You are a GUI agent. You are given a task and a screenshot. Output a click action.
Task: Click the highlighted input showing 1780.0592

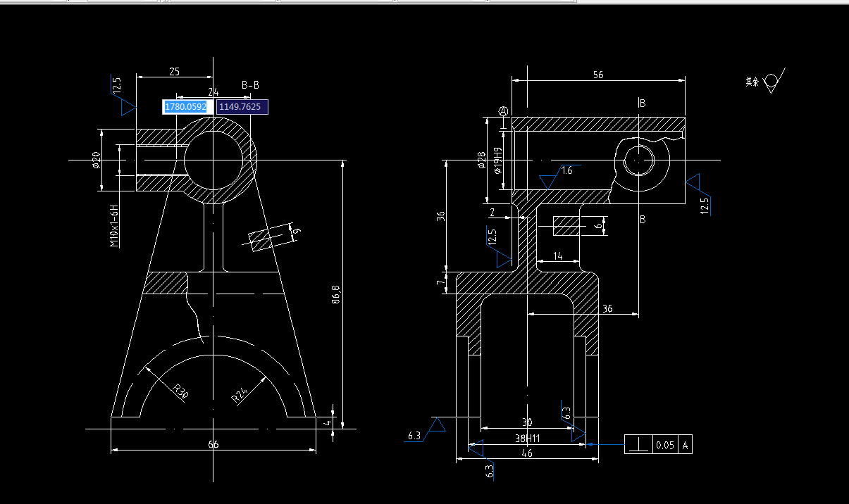pos(185,106)
